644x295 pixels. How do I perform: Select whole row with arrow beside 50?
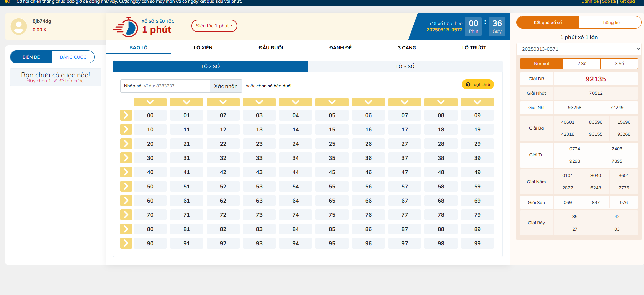[126, 186]
